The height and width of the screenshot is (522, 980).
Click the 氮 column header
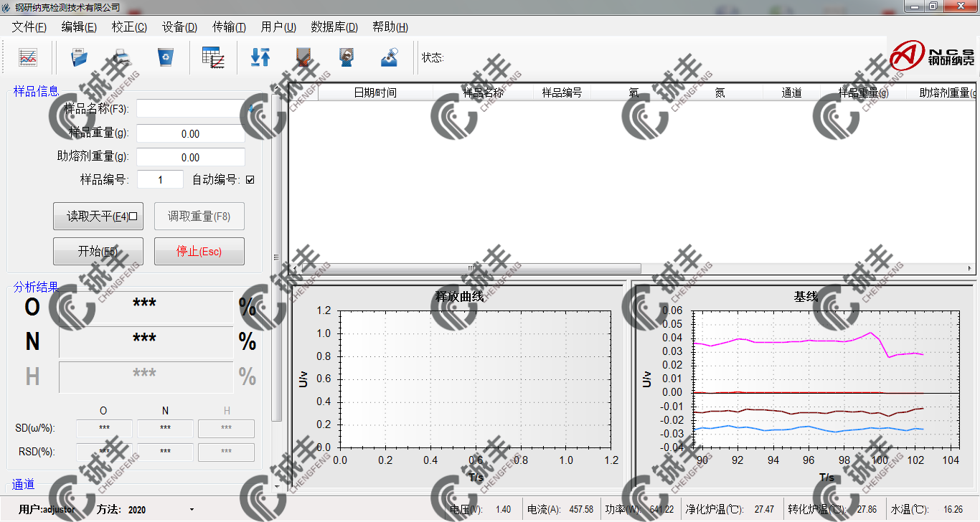click(720, 92)
